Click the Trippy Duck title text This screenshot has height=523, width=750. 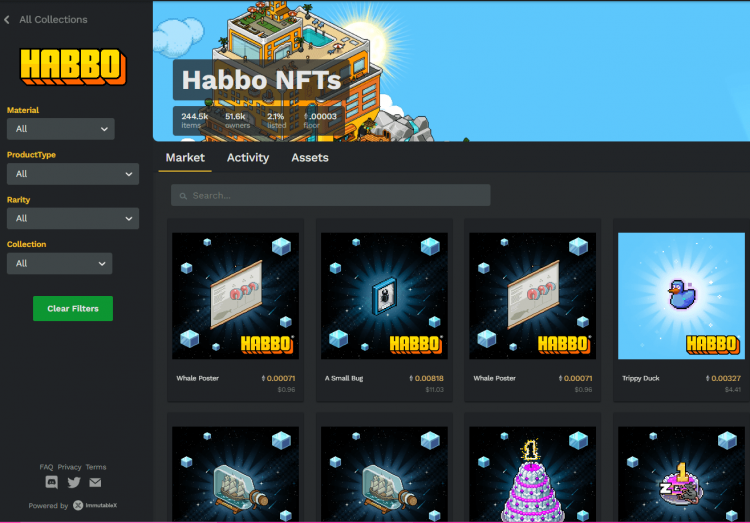tap(640, 378)
